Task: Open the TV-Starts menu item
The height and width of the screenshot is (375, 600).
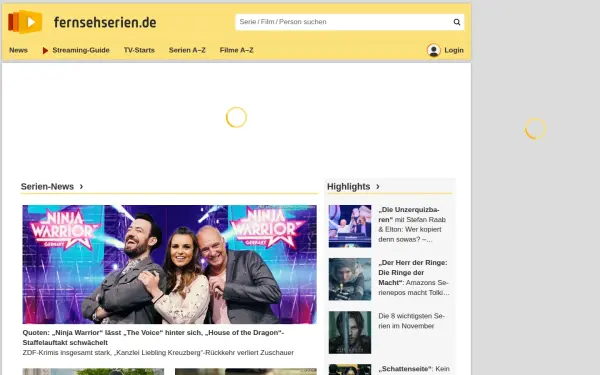Action: click(x=139, y=50)
